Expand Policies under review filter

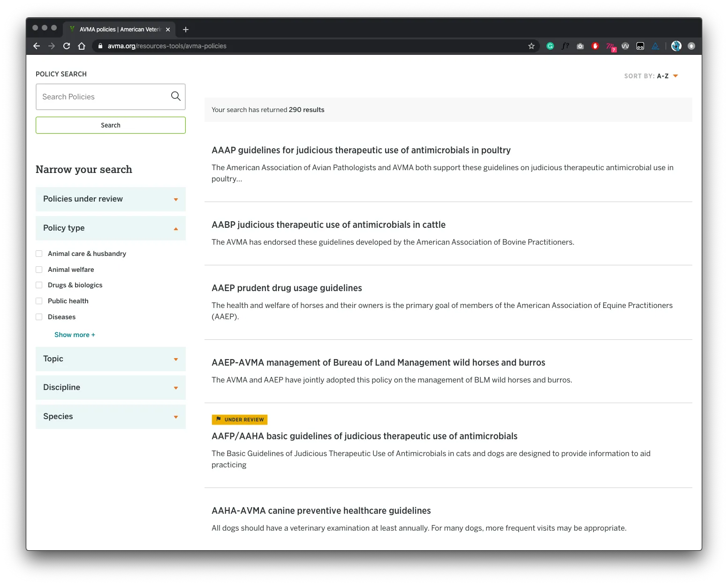coord(111,199)
